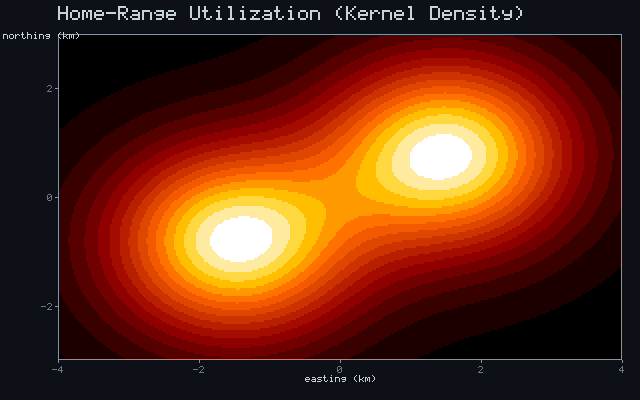Click the x-axis tick label '0'

pos(340,369)
